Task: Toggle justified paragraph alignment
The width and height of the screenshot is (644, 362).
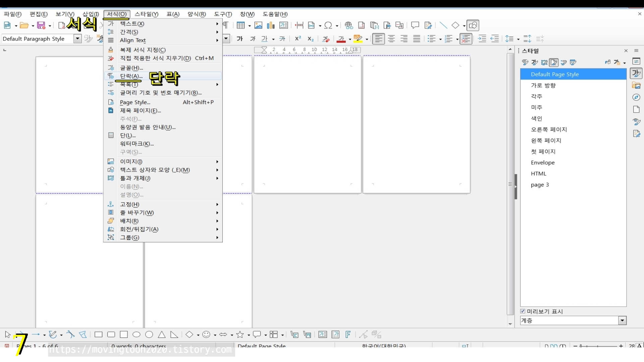Action: click(x=417, y=39)
